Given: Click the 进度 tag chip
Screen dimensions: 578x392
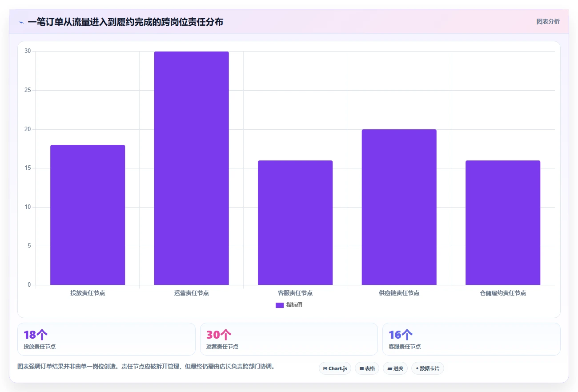Looking at the screenshot, I should (395, 368).
